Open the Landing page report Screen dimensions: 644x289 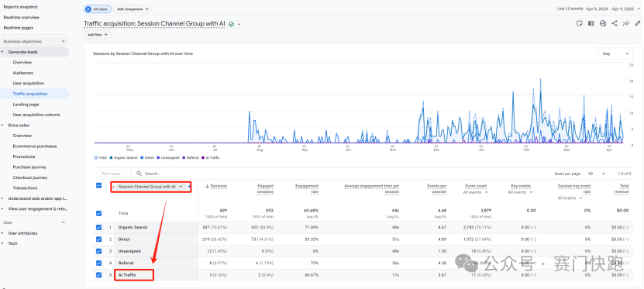(26, 105)
